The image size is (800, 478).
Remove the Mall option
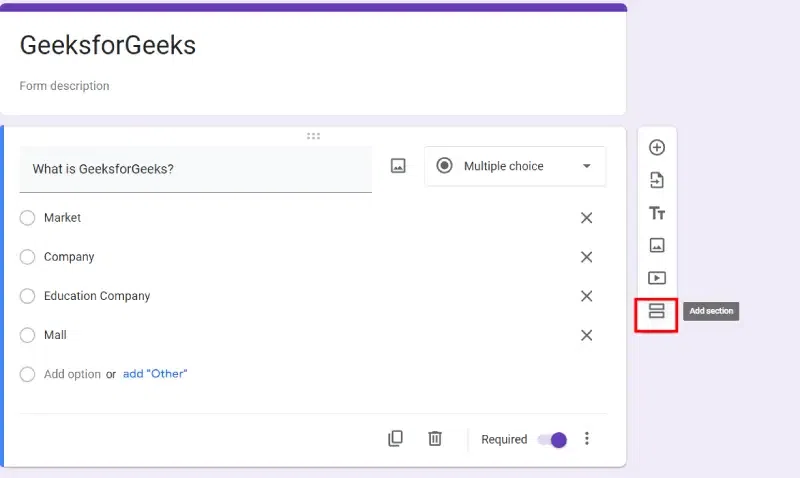coord(587,335)
